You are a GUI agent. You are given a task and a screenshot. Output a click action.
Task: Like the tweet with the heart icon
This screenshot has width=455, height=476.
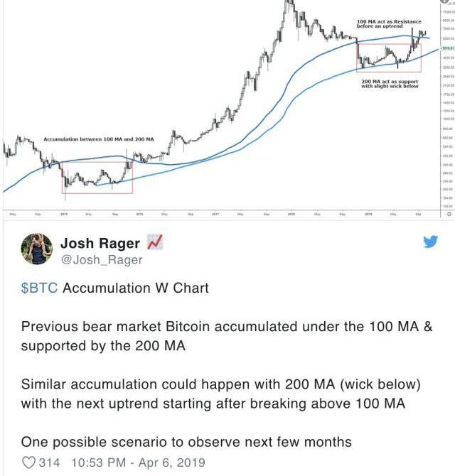click(x=29, y=463)
